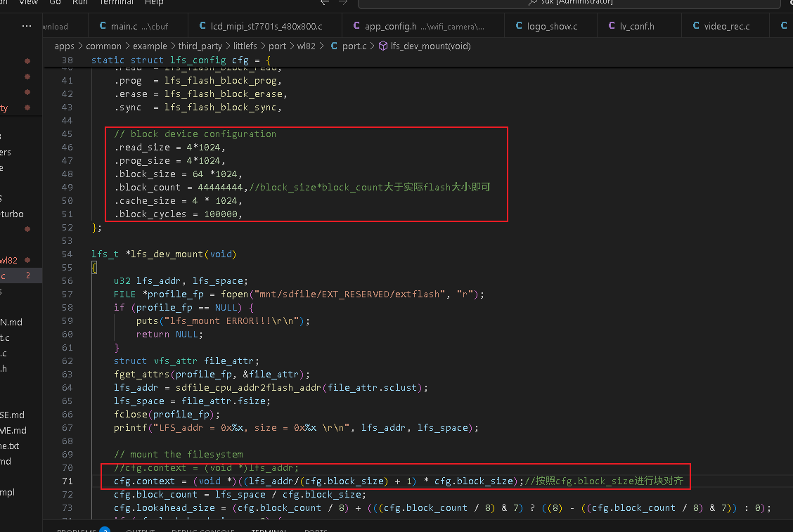Switch to the logo_show.c editor tab
The height and width of the screenshot is (532, 793).
pyautogui.click(x=550, y=26)
